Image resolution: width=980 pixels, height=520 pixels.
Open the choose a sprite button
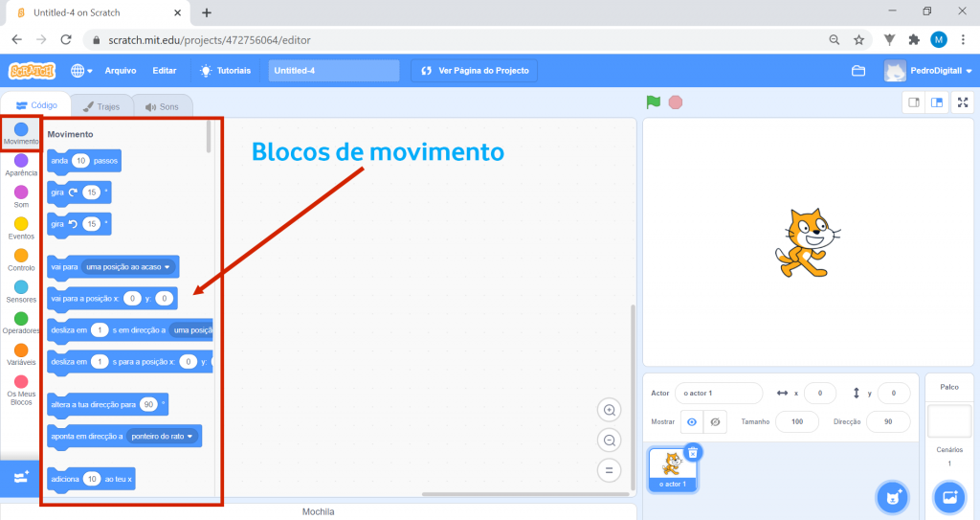tap(893, 497)
